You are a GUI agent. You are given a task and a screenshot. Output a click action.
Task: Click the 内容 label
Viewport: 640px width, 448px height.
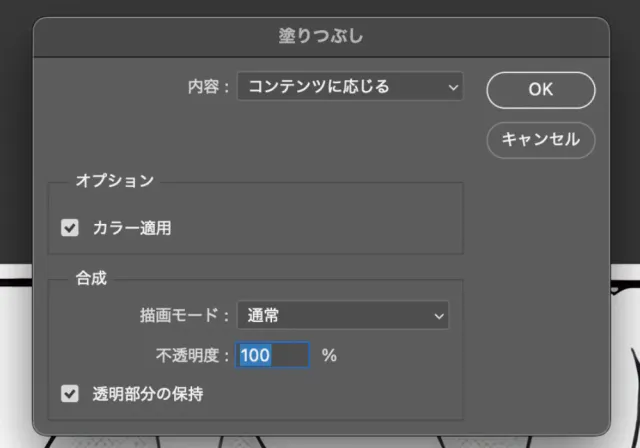(x=207, y=87)
